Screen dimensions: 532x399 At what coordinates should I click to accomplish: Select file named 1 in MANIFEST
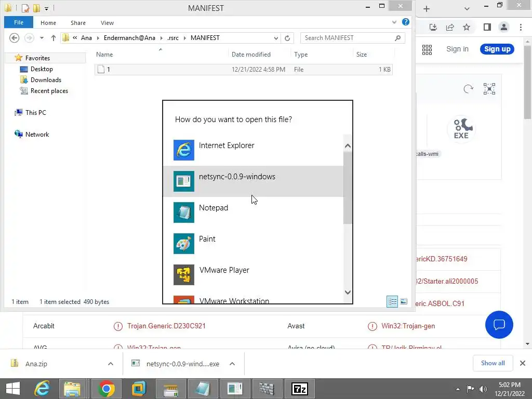(243, 70)
